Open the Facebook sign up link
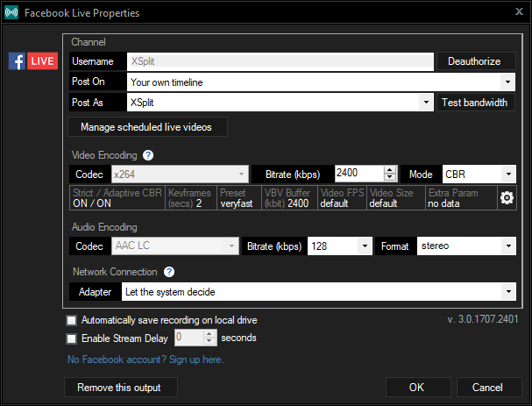This screenshot has width=532, height=406. tap(145, 360)
